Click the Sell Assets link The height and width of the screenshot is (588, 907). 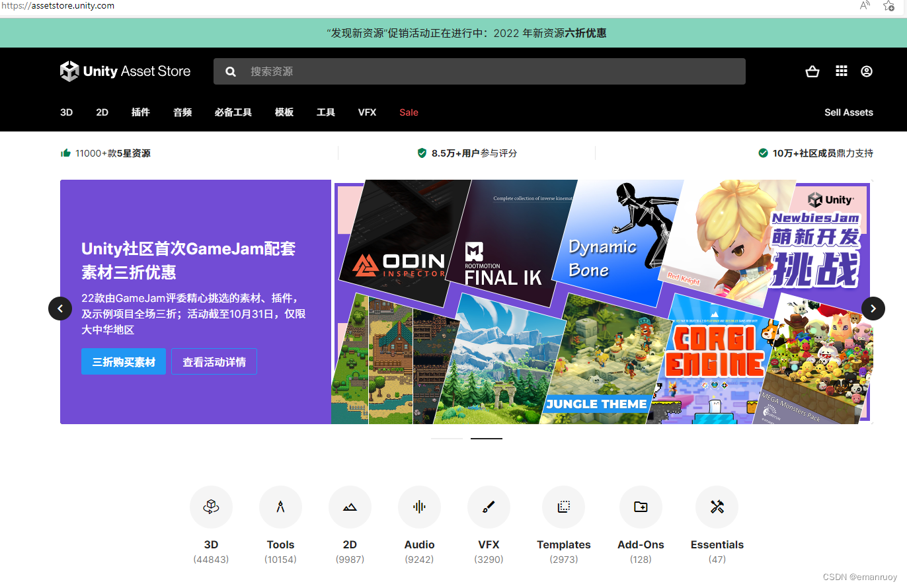point(849,112)
